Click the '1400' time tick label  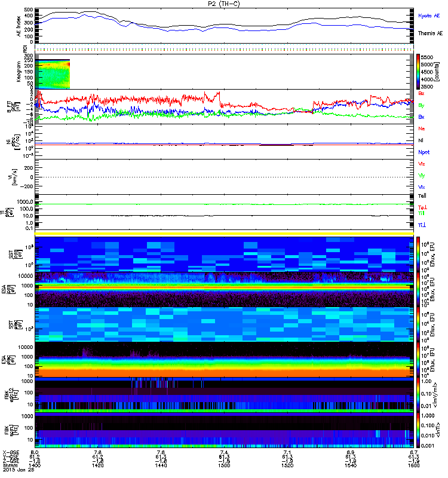tap(35, 465)
